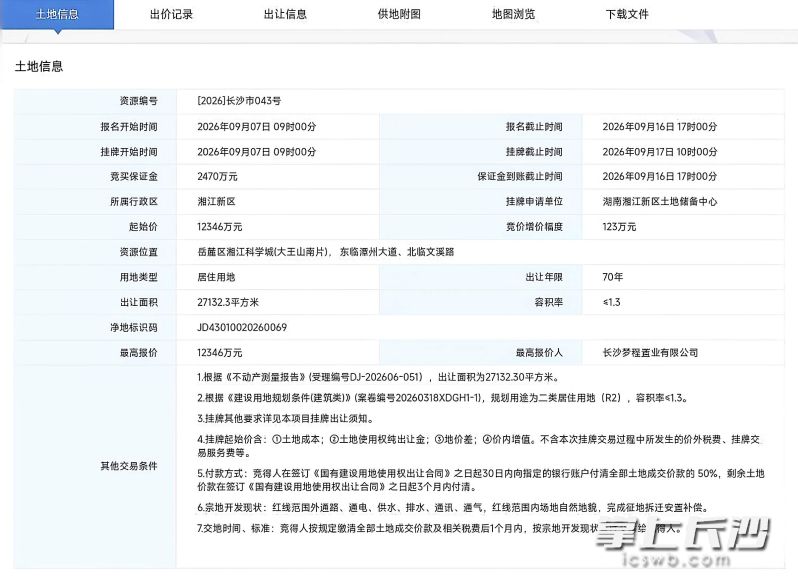This screenshot has width=798, height=578.
Task: Click 湖南湘江新区土地储备中心 applicant value
Action: click(660, 201)
